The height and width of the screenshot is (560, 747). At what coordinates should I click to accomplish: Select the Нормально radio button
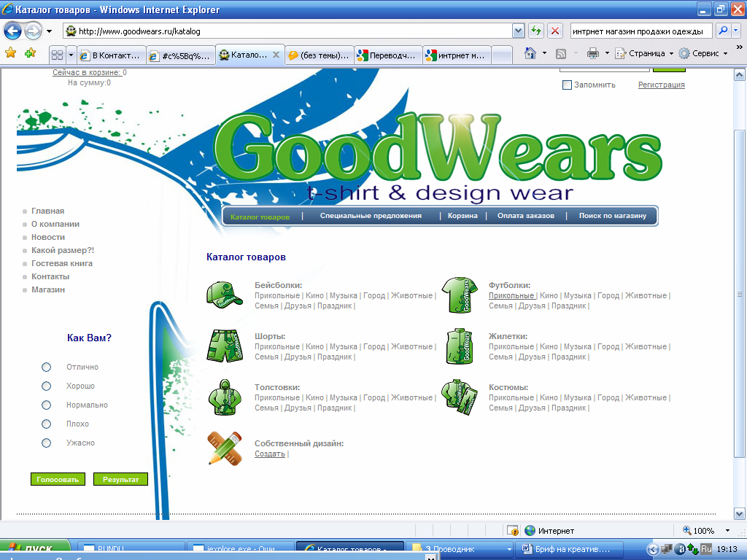click(x=46, y=405)
